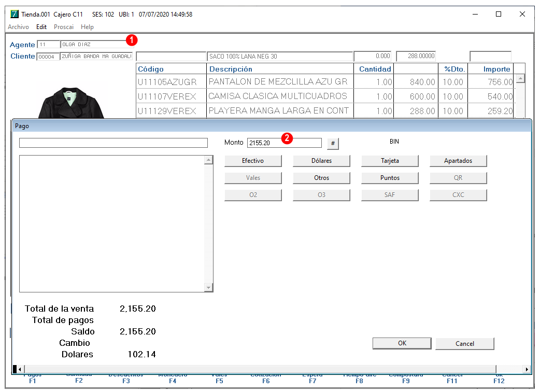Open the Proscai menu
This screenshot has width=540, height=392.
[x=64, y=27]
